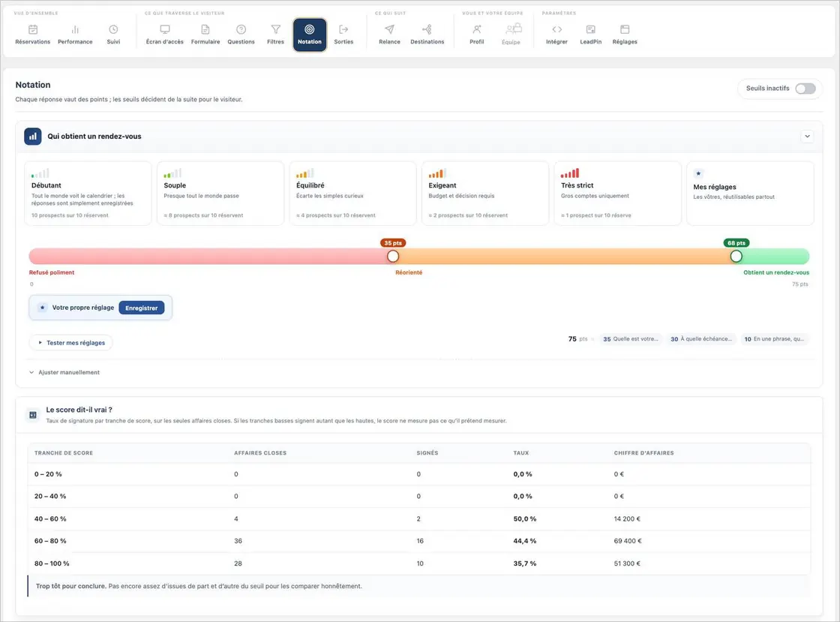This screenshot has width=840, height=622.
Task: Collapse the Qui obtient un rendez-vous panel chevron
Action: point(807,137)
